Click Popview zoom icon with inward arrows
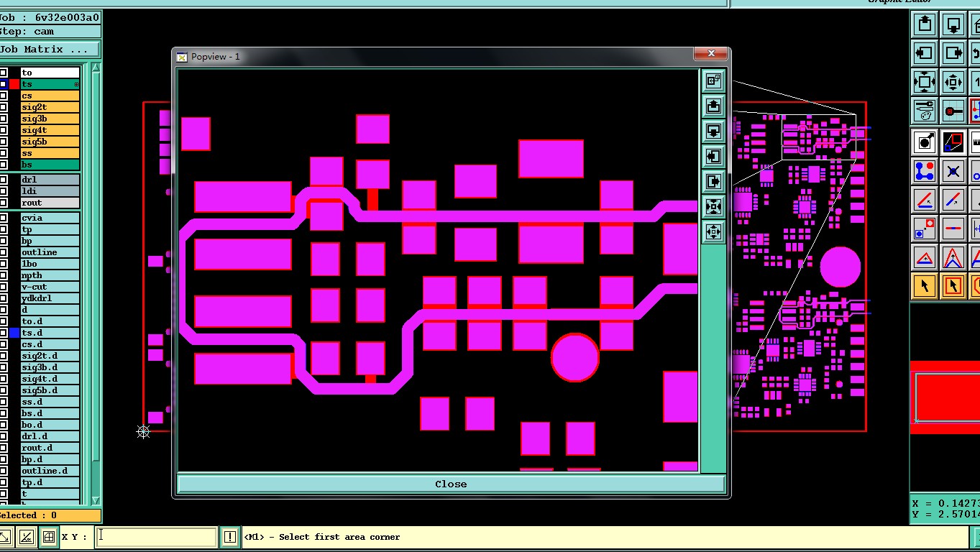The width and height of the screenshot is (980, 552). (x=713, y=207)
